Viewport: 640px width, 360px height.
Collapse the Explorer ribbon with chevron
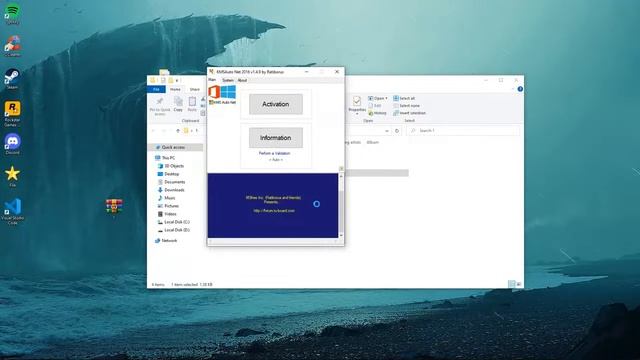[x=513, y=89]
